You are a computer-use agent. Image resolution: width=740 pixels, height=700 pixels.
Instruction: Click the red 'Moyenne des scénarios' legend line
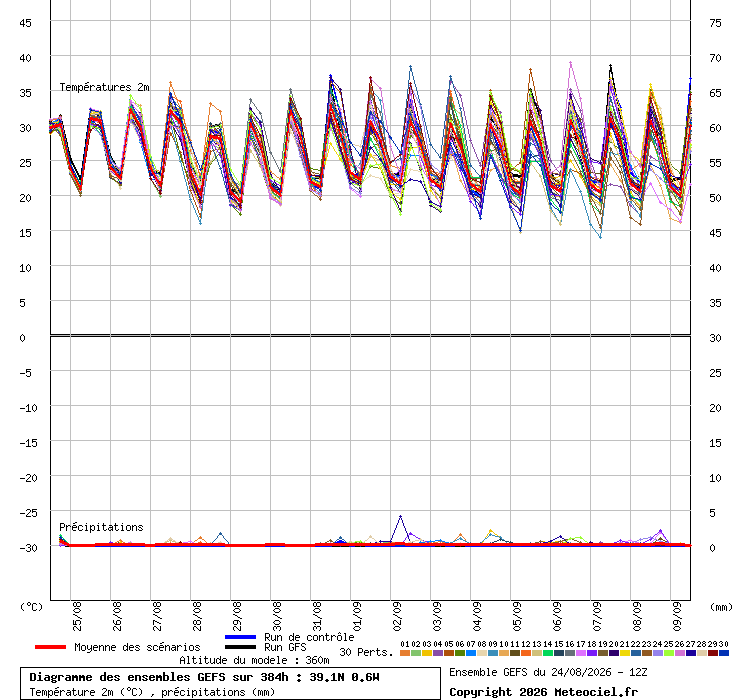[x=50, y=647]
